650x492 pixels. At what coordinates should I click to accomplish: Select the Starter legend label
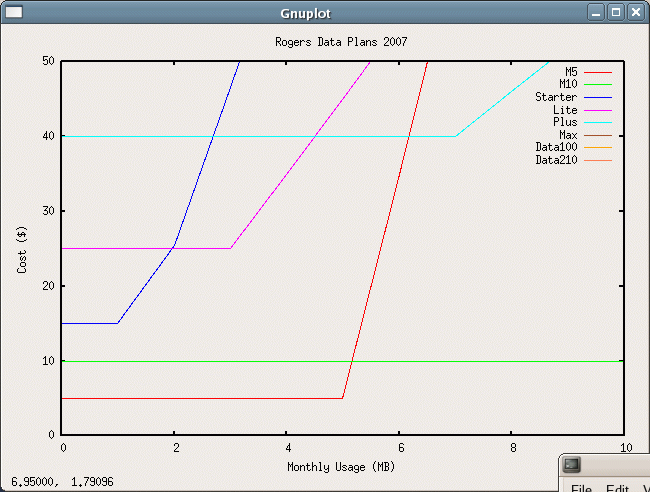(556, 97)
